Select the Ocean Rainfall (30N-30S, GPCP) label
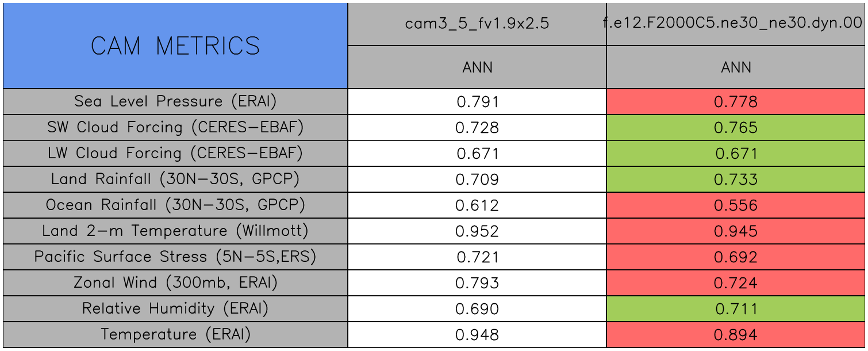This screenshot has width=868, height=351. (x=175, y=205)
